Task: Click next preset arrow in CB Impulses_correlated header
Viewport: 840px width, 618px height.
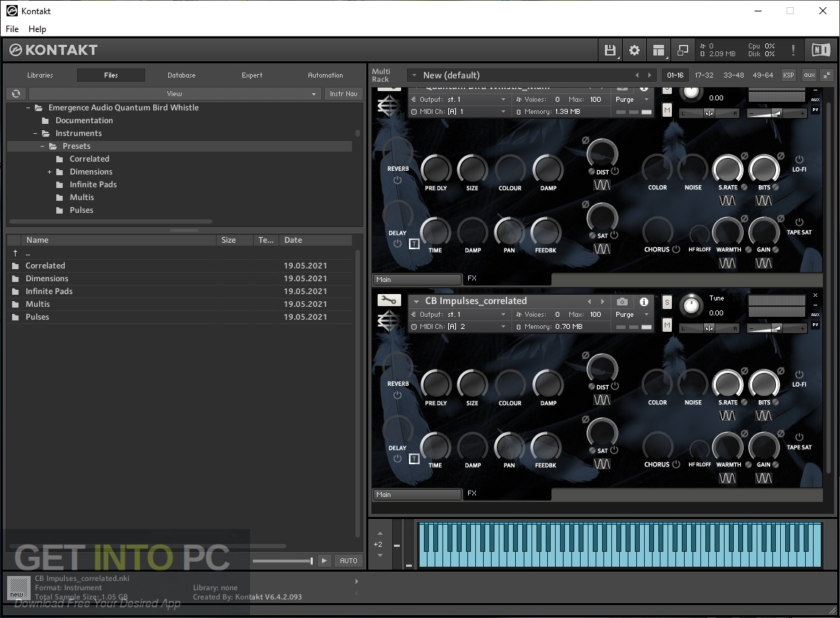Action: [x=603, y=301]
